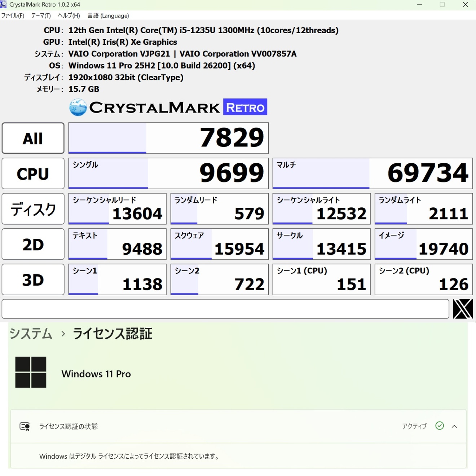Run the 2D benchmark button
Image resolution: width=476 pixels, height=476 pixels.
pyautogui.click(x=33, y=244)
